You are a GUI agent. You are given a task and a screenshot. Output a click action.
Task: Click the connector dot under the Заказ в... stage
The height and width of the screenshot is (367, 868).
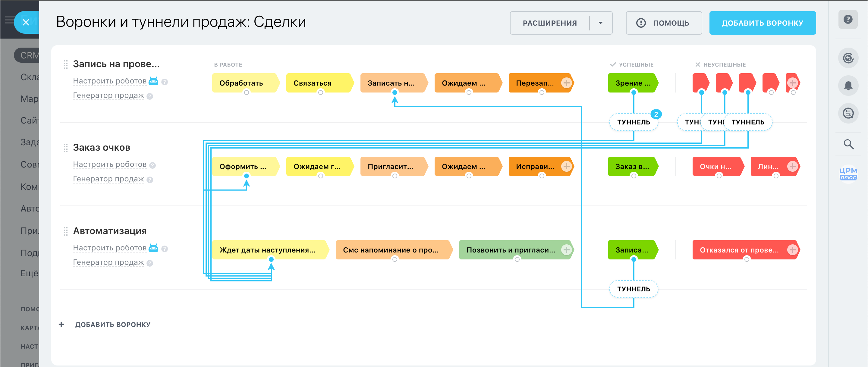click(634, 176)
